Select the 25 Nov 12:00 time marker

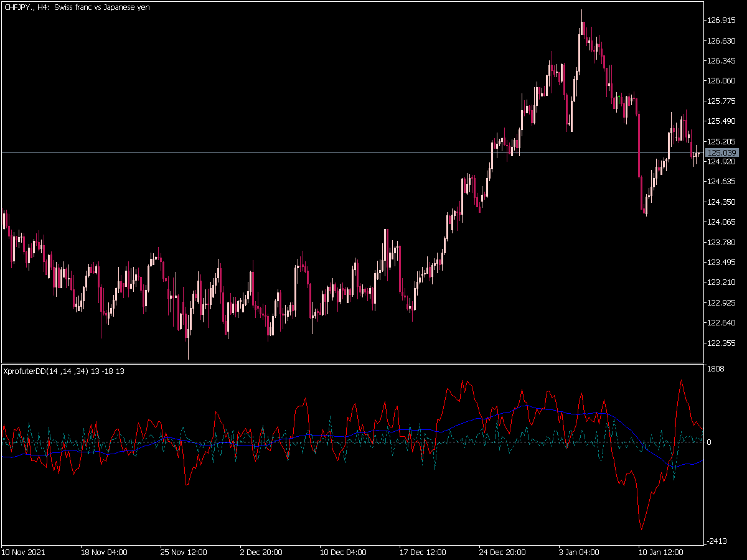tap(184, 552)
